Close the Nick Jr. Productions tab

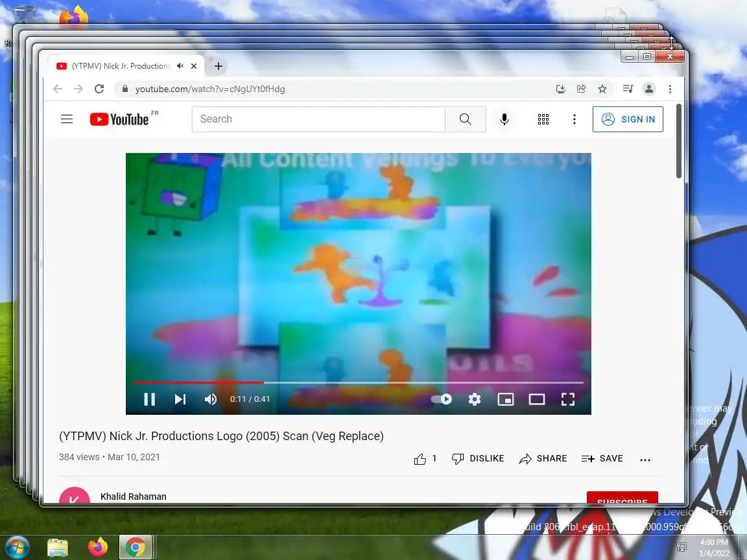[194, 66]
